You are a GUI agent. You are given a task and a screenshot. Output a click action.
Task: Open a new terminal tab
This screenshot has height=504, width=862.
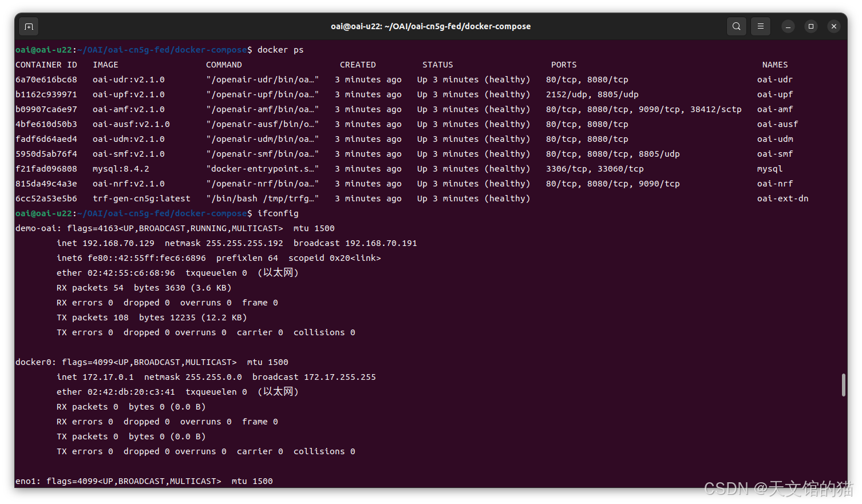click(x=29, y=26)
